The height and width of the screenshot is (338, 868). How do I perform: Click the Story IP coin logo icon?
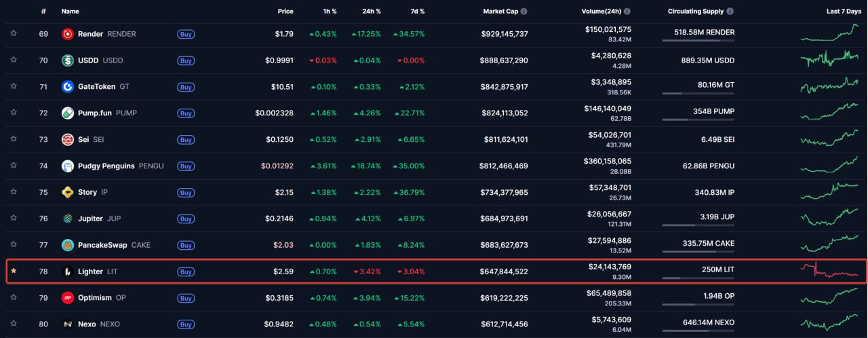tap(68, 193)
